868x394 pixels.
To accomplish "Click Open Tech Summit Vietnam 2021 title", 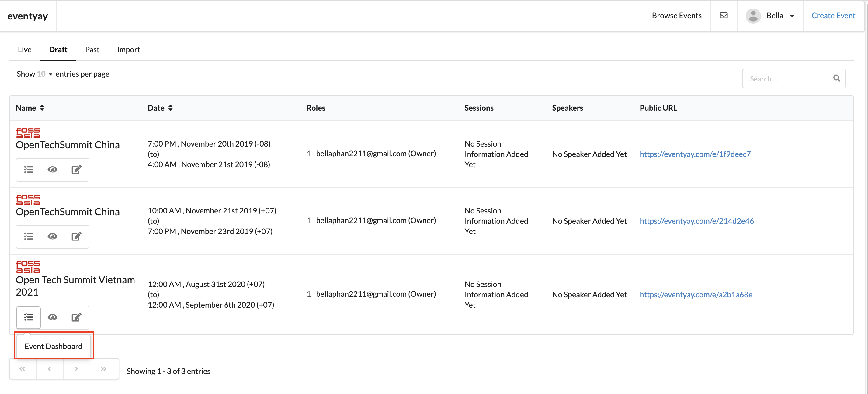I will [75, 286].
